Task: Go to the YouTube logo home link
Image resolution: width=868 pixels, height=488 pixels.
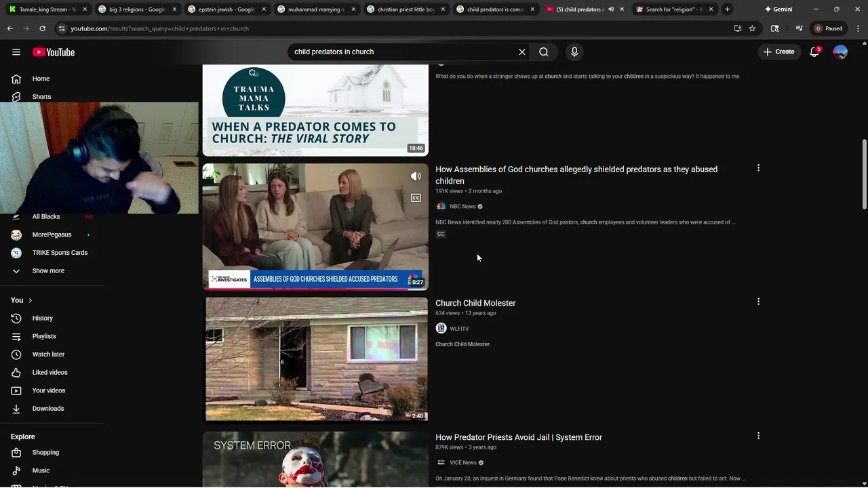Action: 53,52
